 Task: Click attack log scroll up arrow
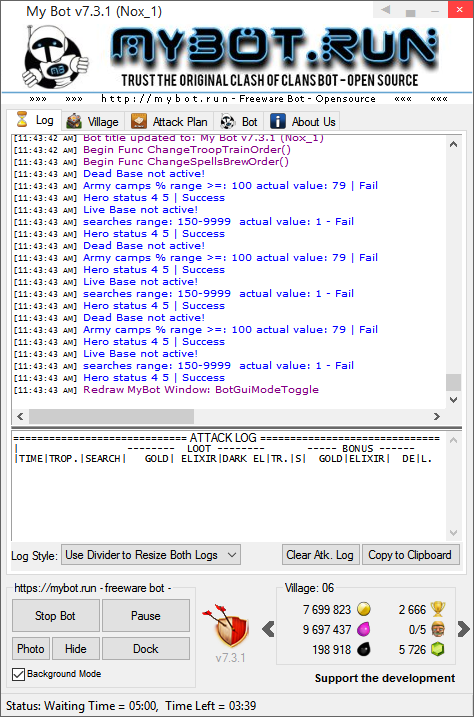pyautogui.click(x=453, y=440)
